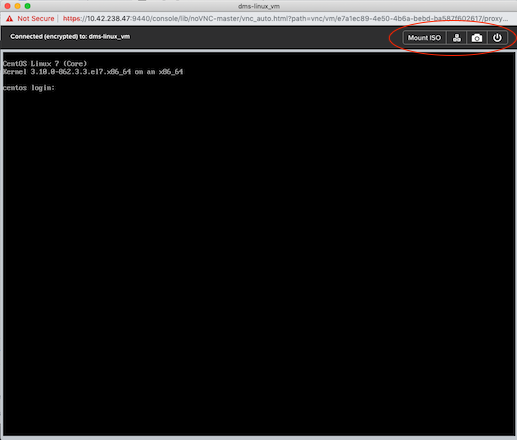517x440 pixels.
Task: Maximize the window with the green button
Action: tap(28, 6)
